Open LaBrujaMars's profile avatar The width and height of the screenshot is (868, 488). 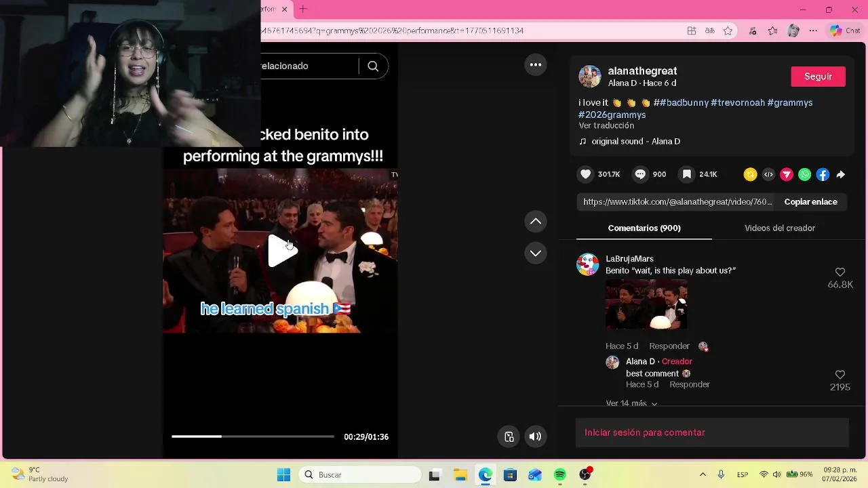(x=588, y=264)
